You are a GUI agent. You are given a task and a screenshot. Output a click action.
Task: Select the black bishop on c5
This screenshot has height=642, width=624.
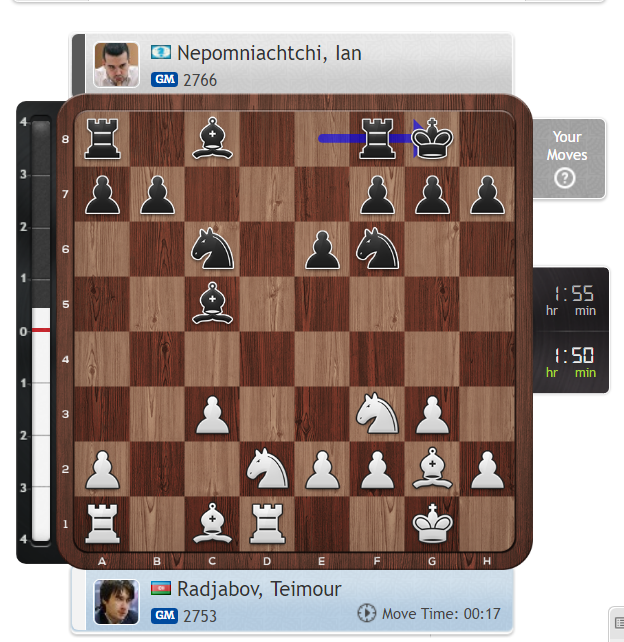[212, 303]
